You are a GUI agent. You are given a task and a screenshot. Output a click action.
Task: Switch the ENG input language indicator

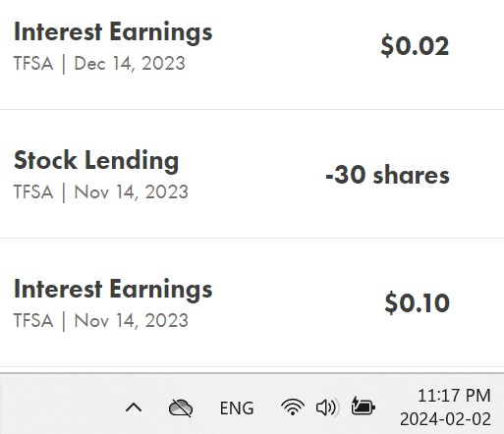(x=237, y=408)
